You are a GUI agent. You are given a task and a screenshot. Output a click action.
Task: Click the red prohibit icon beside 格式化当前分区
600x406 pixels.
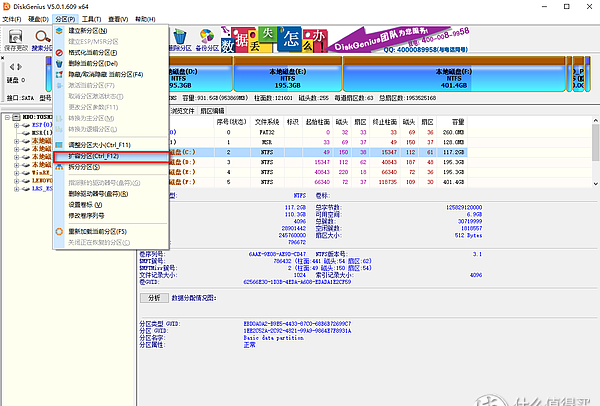coord(59,52)
